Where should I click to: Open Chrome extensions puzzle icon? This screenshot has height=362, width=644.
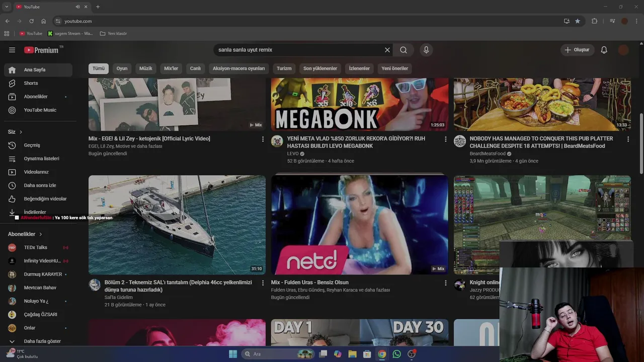click(595, 21)
